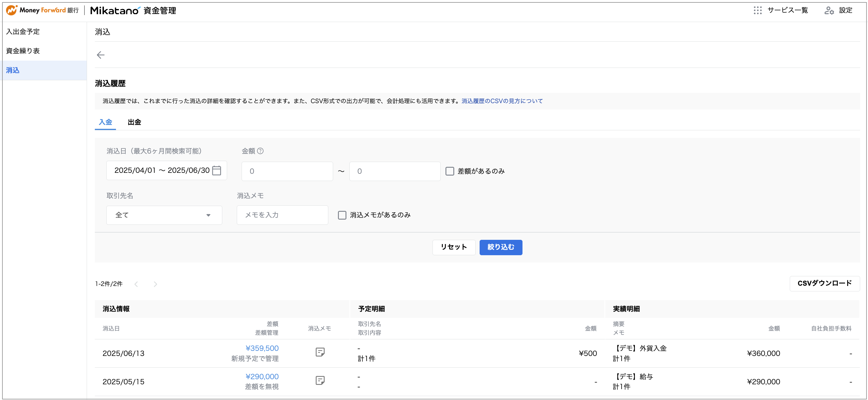Focus the minimum 金額 input field

click(x=287, y=171)
